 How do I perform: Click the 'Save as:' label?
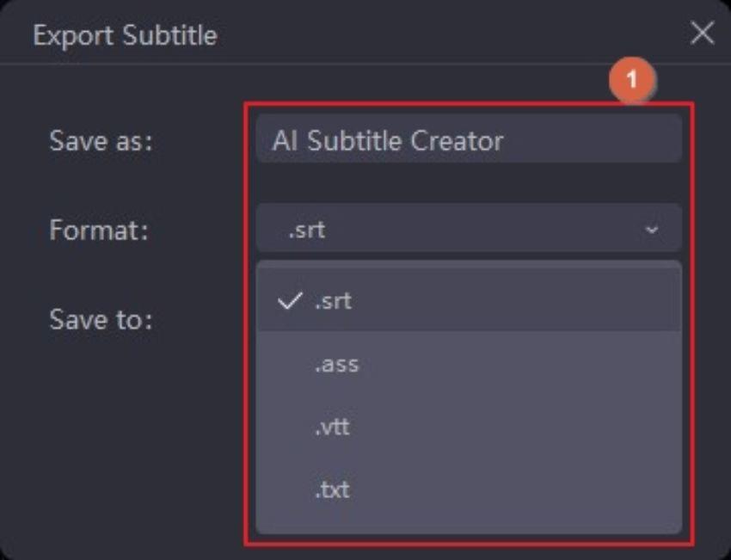click(x=101, y=140)
